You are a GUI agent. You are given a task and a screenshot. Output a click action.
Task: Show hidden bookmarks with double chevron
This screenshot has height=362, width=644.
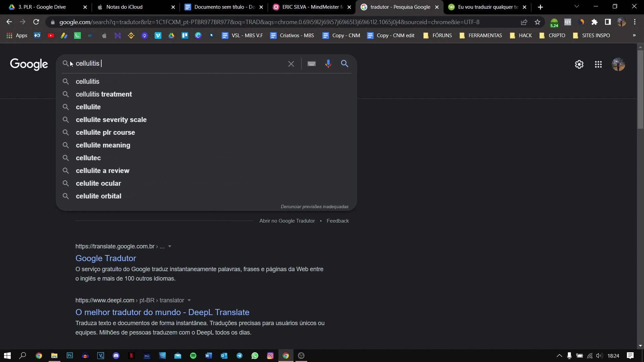634,36
